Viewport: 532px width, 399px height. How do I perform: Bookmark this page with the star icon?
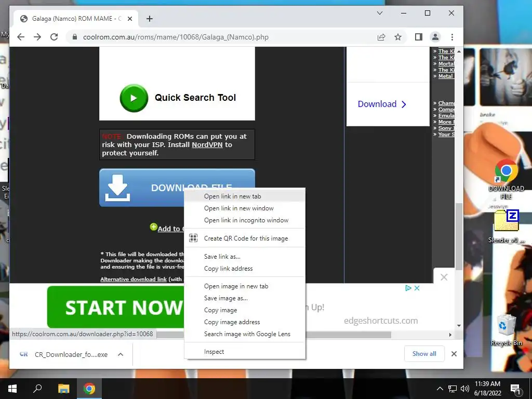(x=398, y=37)
